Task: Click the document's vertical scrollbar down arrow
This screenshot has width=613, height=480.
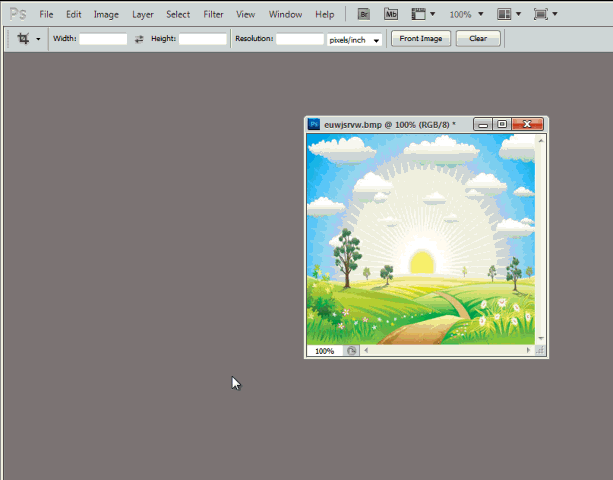Action: click(x=541, y=339)
